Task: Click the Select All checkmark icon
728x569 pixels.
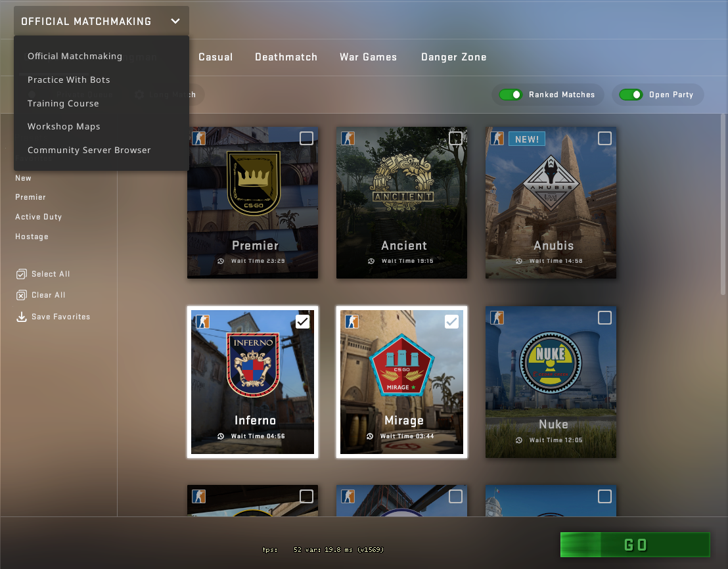Action: (x=22, y=274)
